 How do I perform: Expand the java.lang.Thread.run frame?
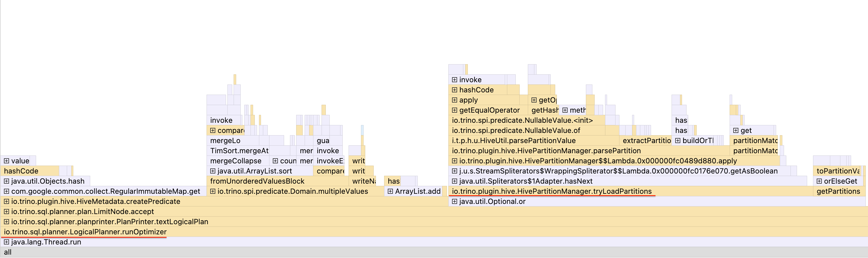(x=6, y=242)
